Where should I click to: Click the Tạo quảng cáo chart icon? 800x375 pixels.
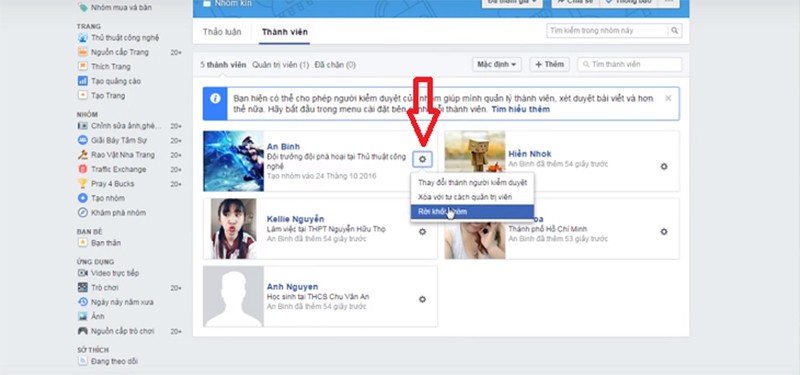point(83,81)
